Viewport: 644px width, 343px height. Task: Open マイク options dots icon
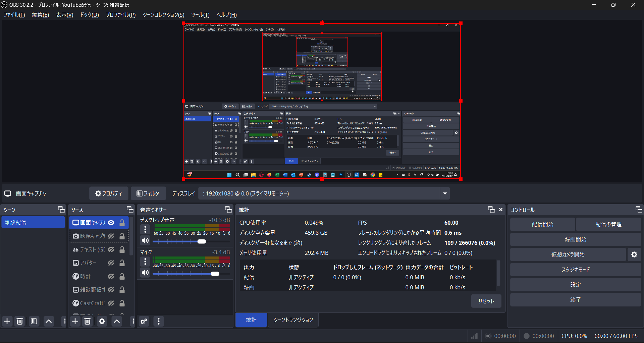coord(145,262)
